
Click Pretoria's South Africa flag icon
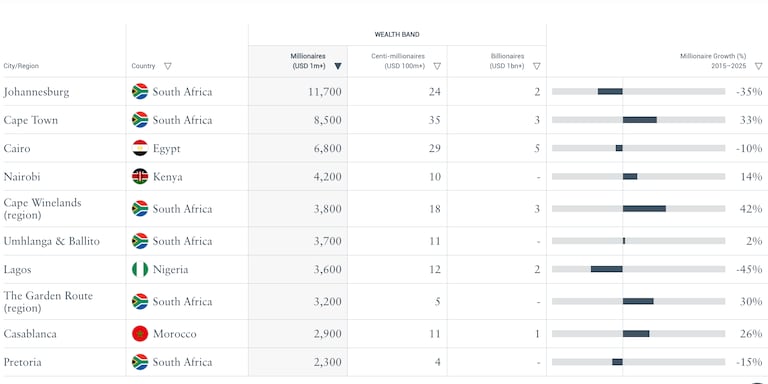140,362
